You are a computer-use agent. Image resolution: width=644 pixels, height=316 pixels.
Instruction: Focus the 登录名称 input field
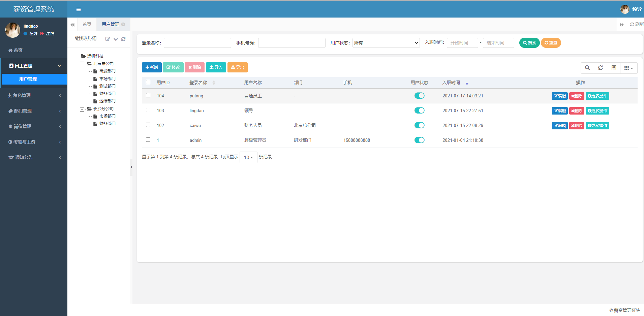point(197,43)
